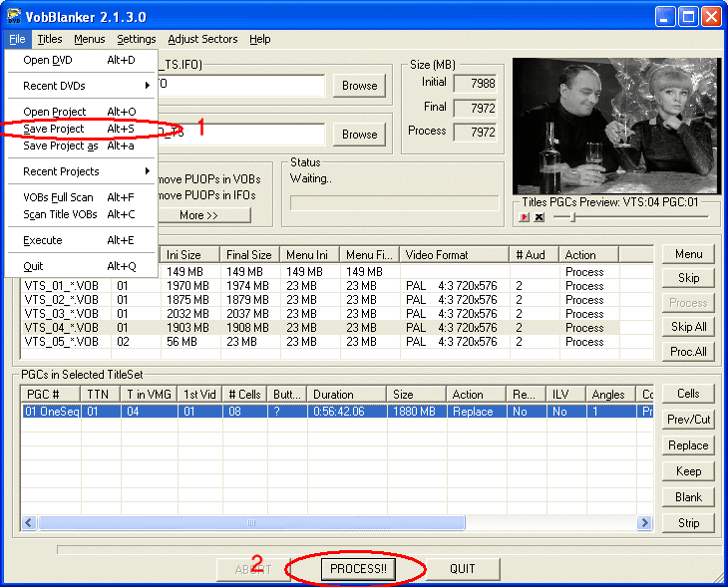
Task: Click the Strip button
Action: pyautogui.click(x=688, y=523)
